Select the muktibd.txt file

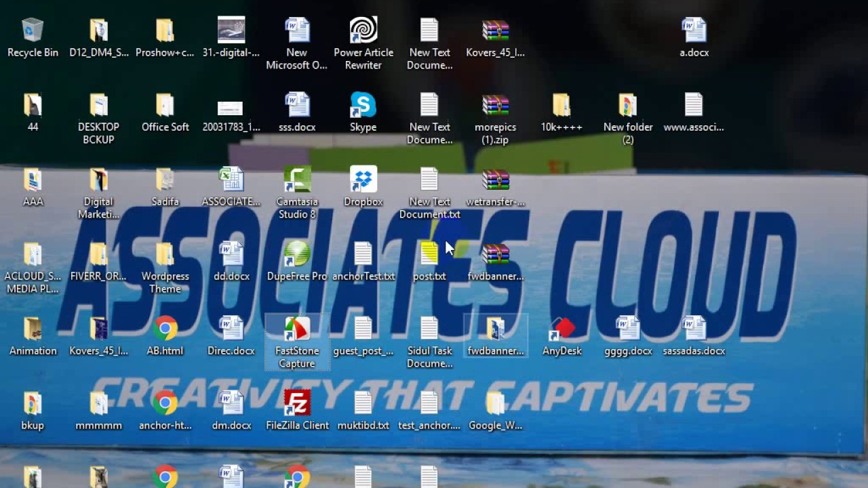[x=363, y=411]
